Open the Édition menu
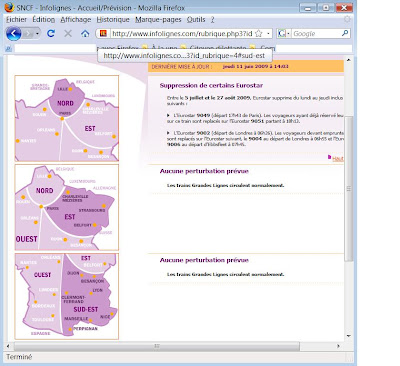 (43, 20)
